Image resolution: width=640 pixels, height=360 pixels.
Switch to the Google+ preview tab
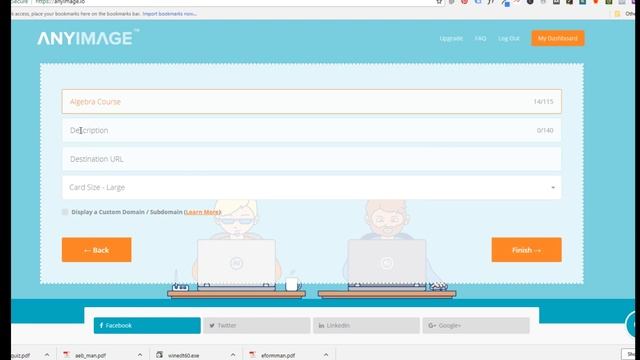(x=476, y=325)
